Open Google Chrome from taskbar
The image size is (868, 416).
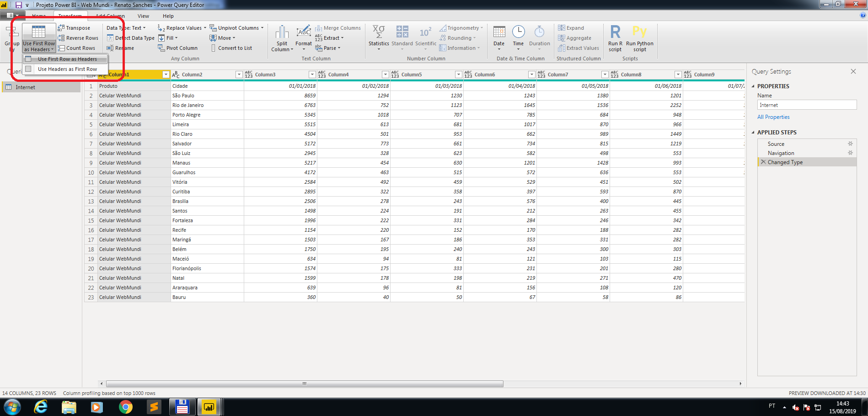tap(125, 406)
